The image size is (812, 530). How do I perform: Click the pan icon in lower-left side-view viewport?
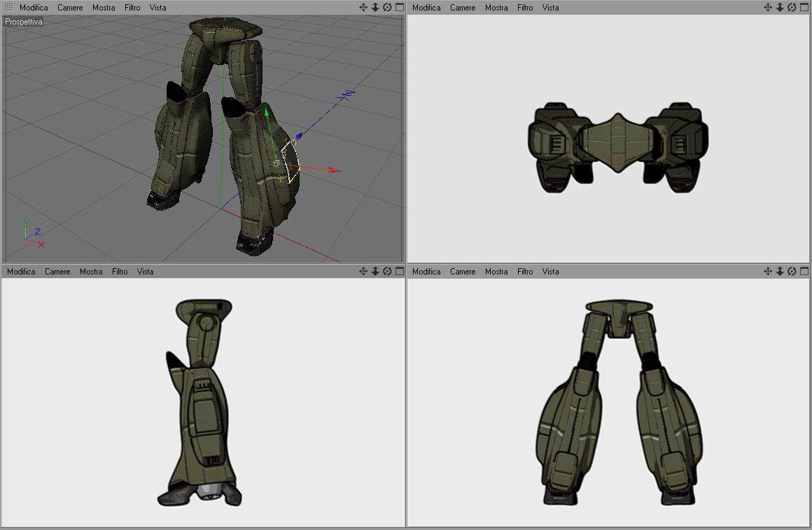363,271
